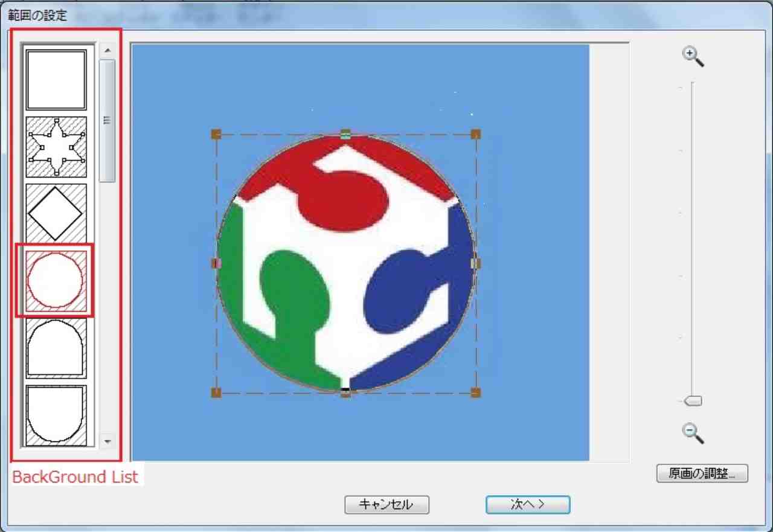Select the plain rectangle frame shape
This screenshot has height=532, width=773.
click(x=56, y=80)
